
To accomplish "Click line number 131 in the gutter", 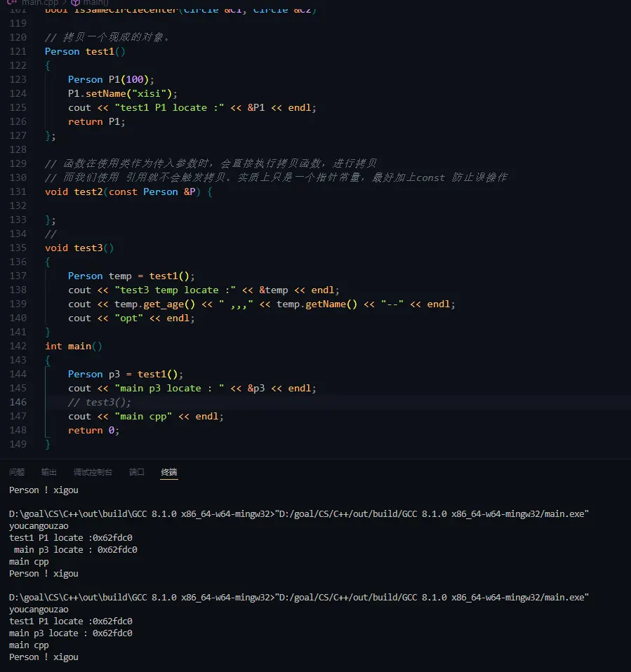I will click(18, 191).
